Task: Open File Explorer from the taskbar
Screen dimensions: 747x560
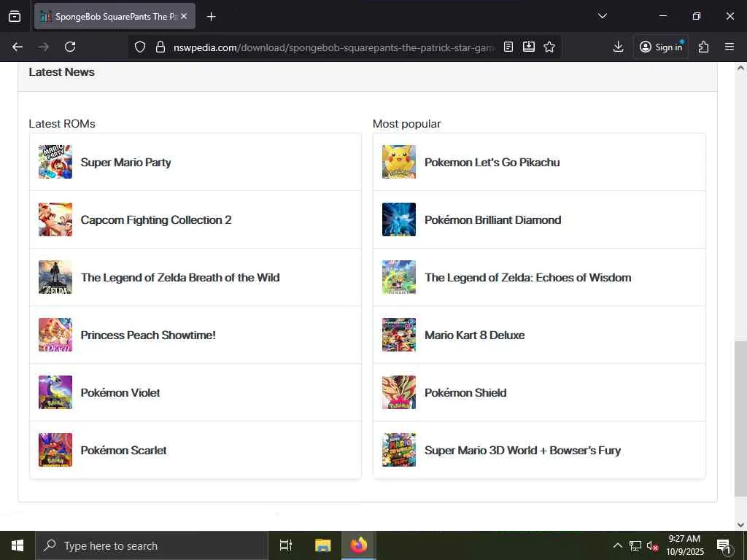Action: tap(322, 545)
